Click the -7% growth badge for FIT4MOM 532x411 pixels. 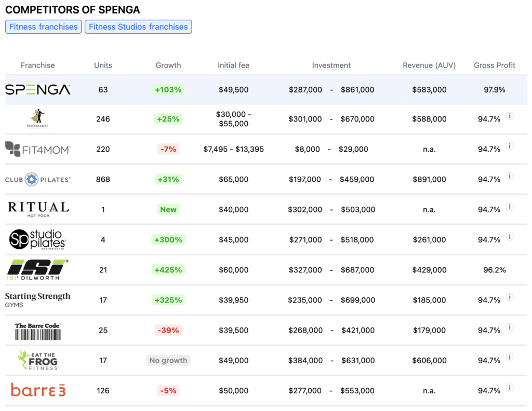[x=168, y=149]
